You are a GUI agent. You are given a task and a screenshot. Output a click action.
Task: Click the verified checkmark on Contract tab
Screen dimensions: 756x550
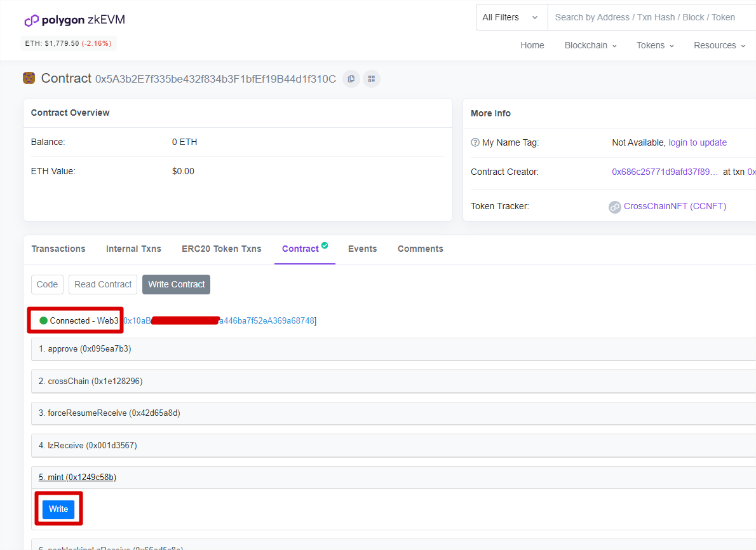[x=325, y=245]
